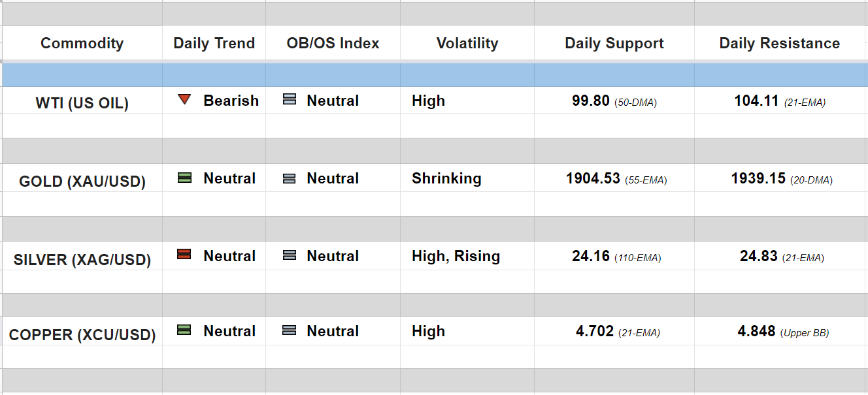Click the SILVER (XAG/USD) cell

click(82, 260)
